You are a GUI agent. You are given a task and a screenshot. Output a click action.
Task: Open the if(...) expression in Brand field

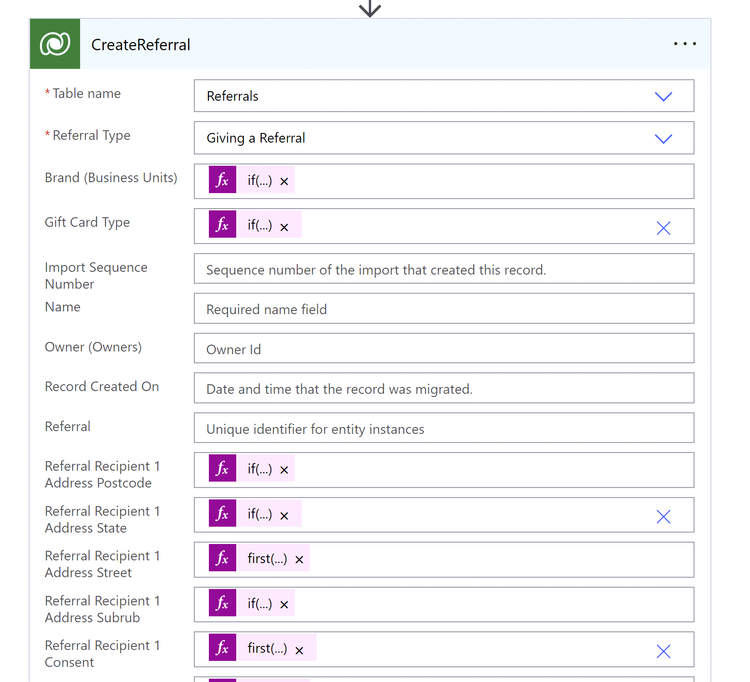(259, 180)
